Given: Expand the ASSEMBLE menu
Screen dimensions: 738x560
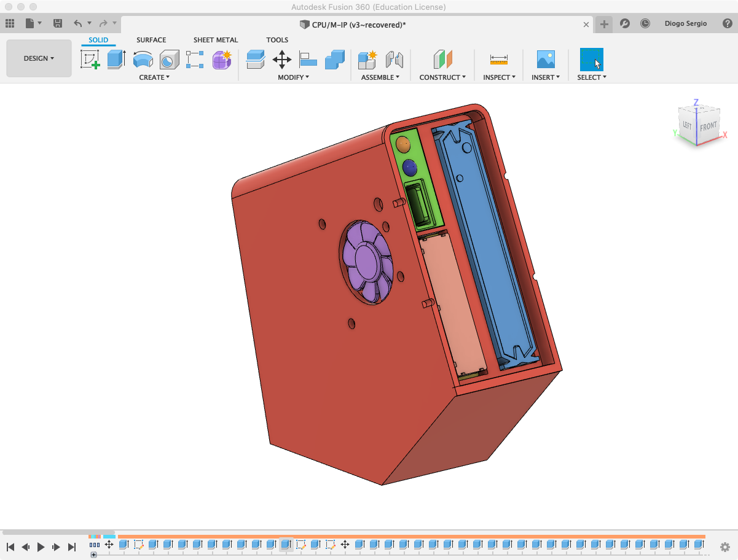Looking at the screenshot, I should (380, 77).
